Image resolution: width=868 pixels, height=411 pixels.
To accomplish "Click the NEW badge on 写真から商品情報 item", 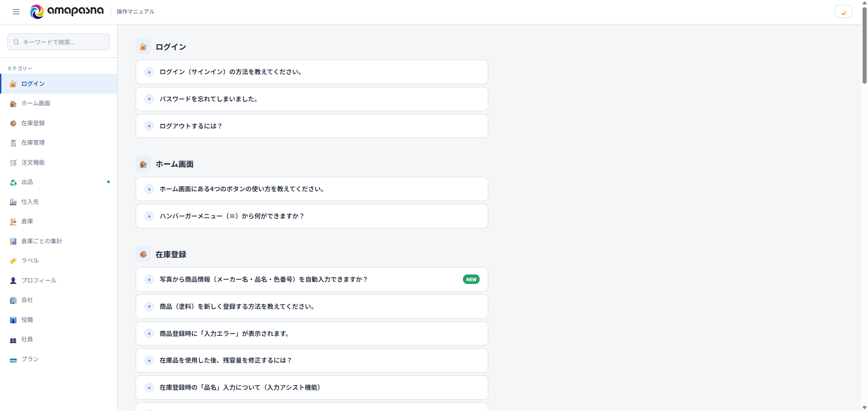I will [471, 279].
